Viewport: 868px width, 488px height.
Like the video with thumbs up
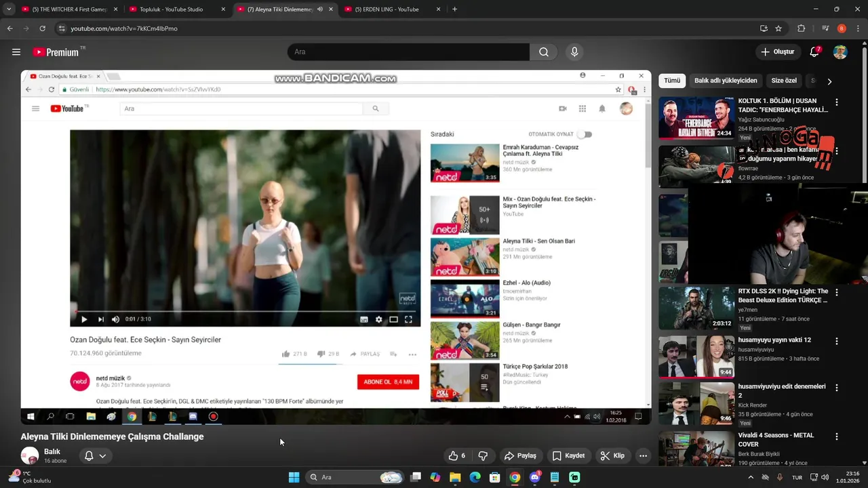(x=458, y=455)
